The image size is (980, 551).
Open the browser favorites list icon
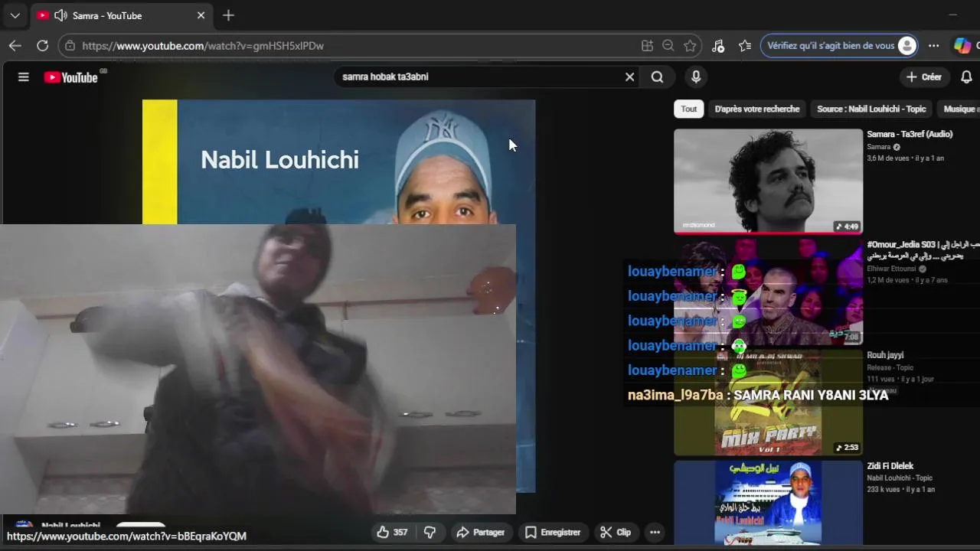click(x=745, y=46)
